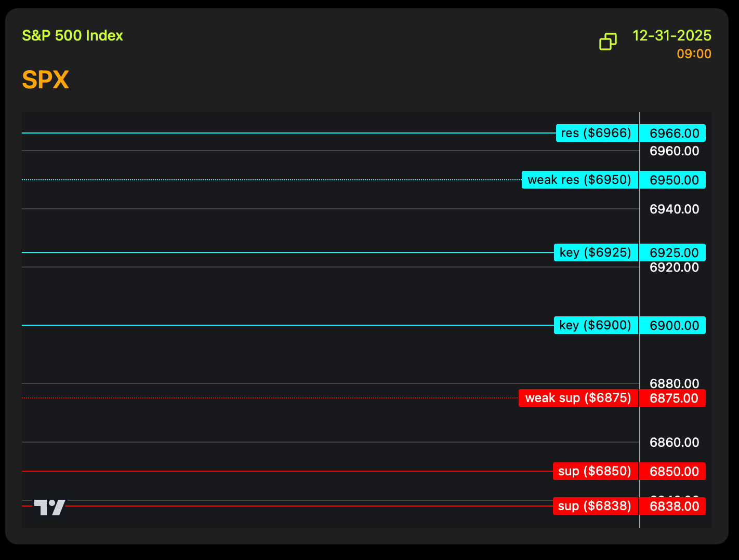Click the 6900.00 price axis tag
739x560 pixels.
[x=674, y=326]
